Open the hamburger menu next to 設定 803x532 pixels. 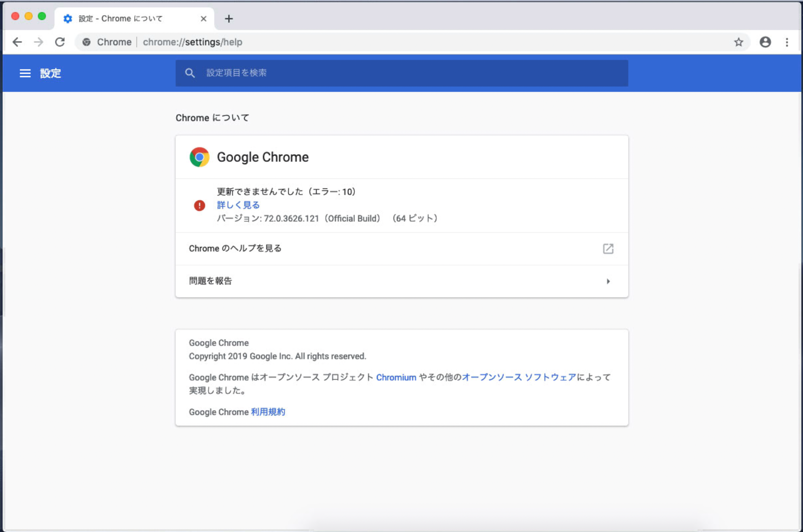pos(25,73)
